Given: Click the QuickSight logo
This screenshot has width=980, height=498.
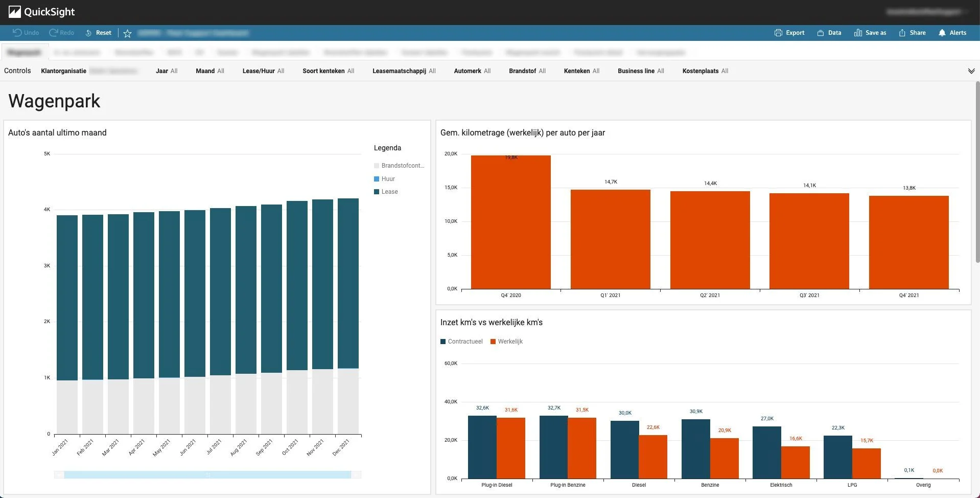Looking at the screenshot, I should pyautogui.click(x=41, y=12).
